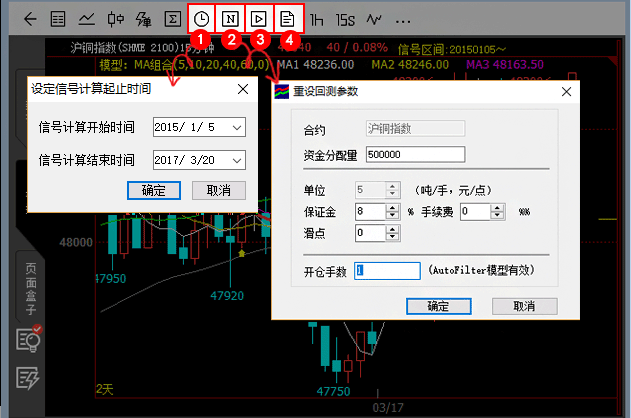The width and height of the screenshot is (631, 418).
Task: Expand the signal end date dropdown
Action: click(x=236, y=160)
